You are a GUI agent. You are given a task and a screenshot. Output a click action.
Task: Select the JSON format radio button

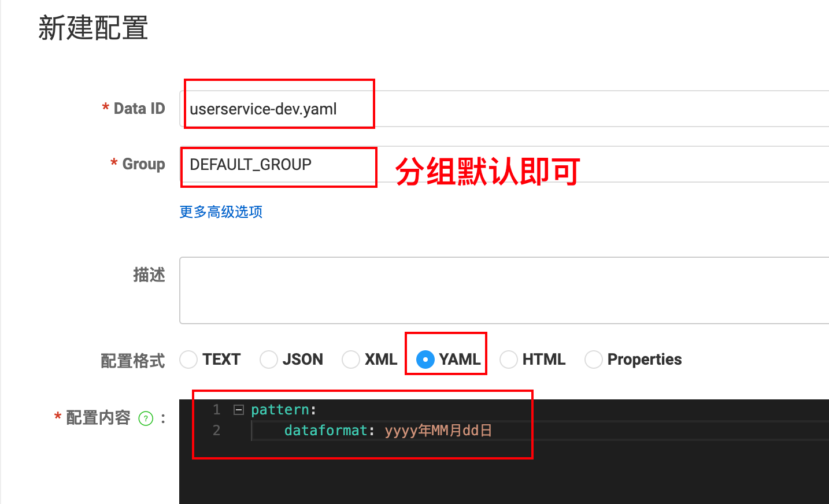pyautogui.click(x=269, y=360)
